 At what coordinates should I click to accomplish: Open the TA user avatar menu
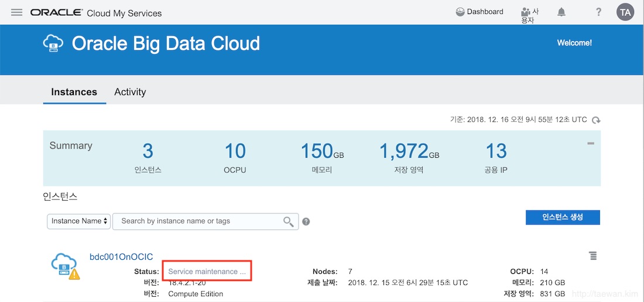tap(625, 12)
